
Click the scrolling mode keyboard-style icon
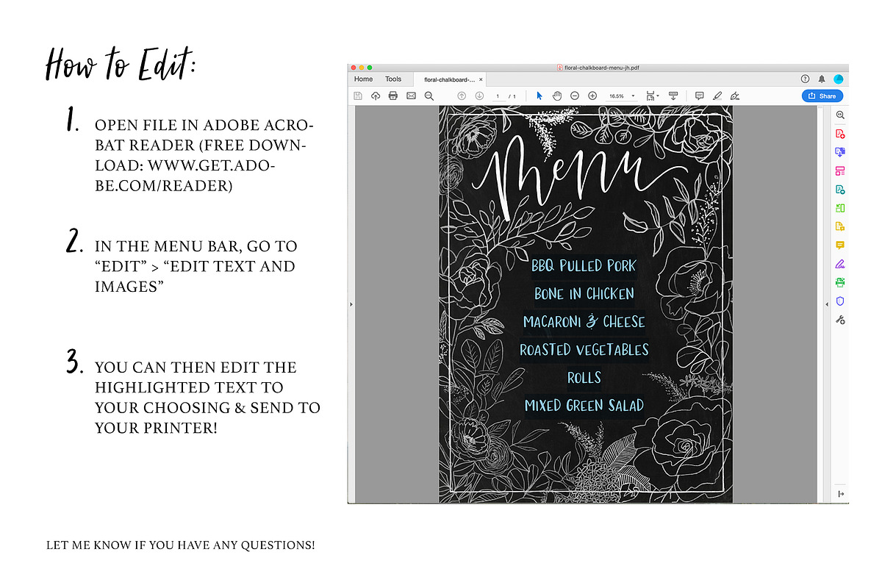pos(673,96)
